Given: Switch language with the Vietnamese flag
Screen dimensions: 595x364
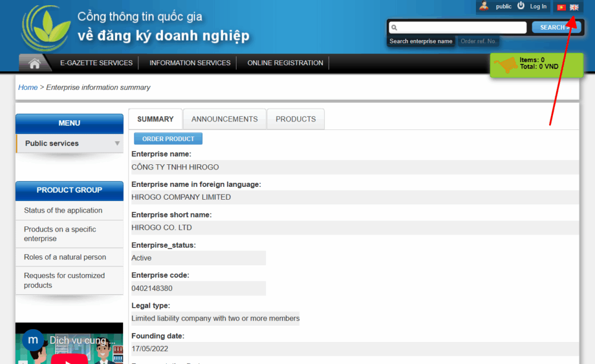Looking at the screenshot, I should [561, 7].
